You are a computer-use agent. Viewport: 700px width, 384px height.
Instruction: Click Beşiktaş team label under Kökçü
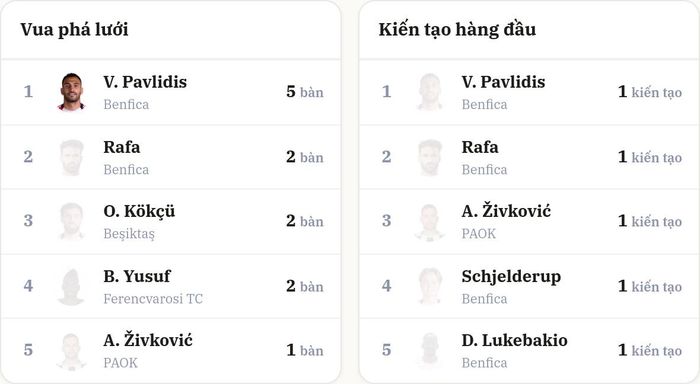click(x=129, y=234)
